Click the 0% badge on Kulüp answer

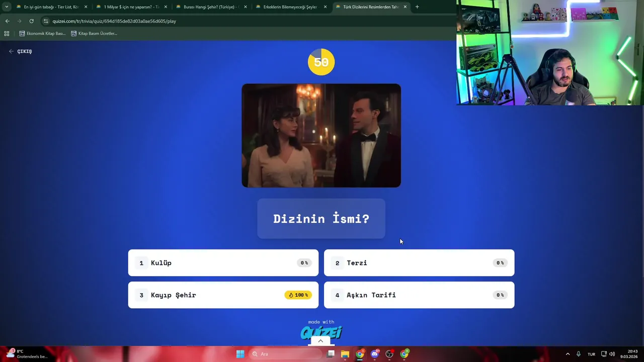pos(304,263)
